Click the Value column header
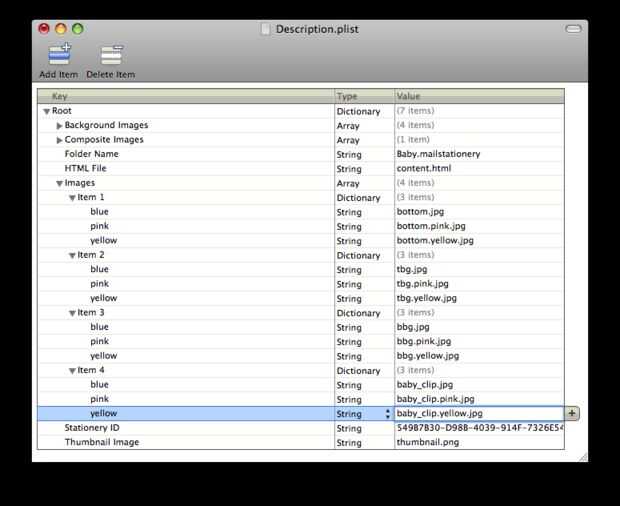 (x=479, y=96)
